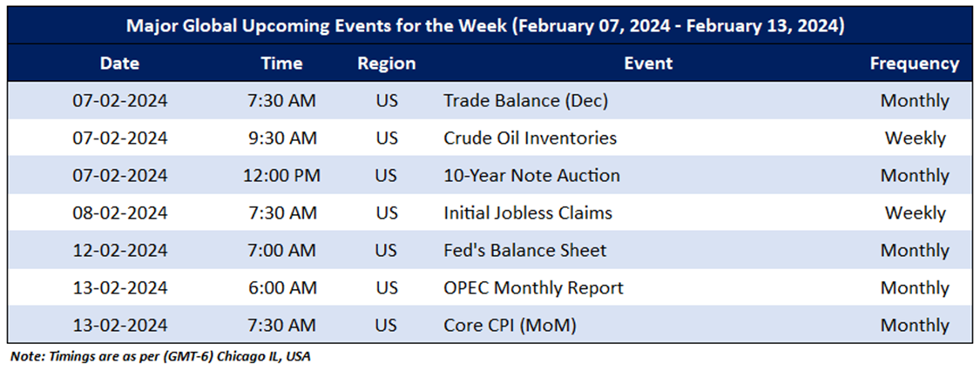
Task: Select the 12-02-2024 date cell
Action: coord(119,251)
